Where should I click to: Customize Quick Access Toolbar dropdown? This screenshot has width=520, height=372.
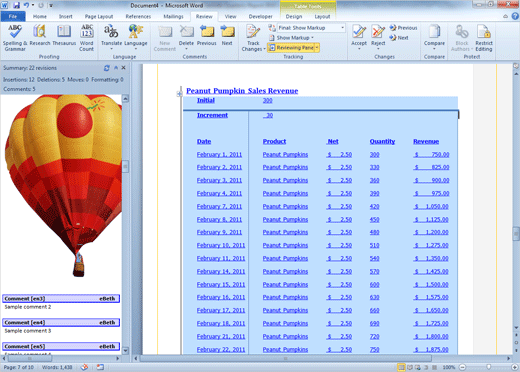pyautogui.click(x=51, y=5)
